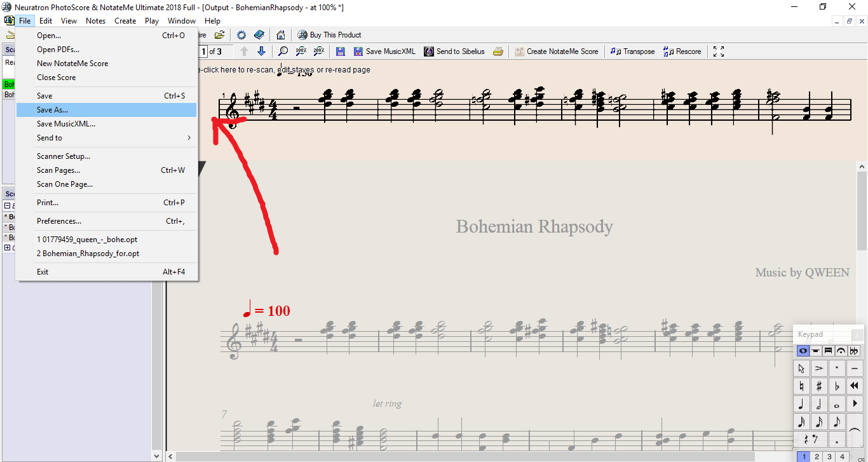This screenshot has height=462, width=868.
Task: Click horizontal scrollbar left arrow
Action: coord(171,457)
